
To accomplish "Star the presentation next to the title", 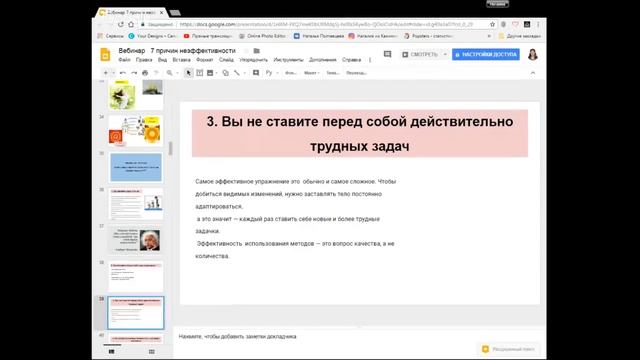I will pyautogui.click(x=246, y=51).
